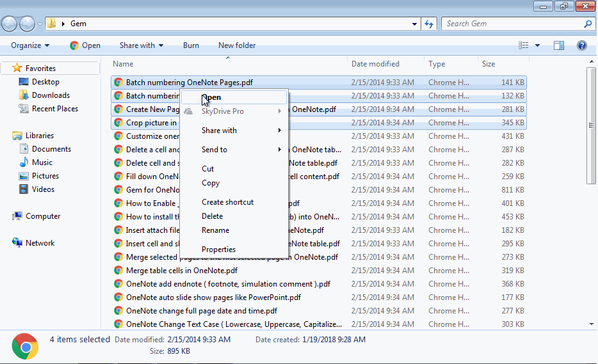598x364 pixels.
Task: Open the Organize dropdown menu
Action: (x=30, y=45)
